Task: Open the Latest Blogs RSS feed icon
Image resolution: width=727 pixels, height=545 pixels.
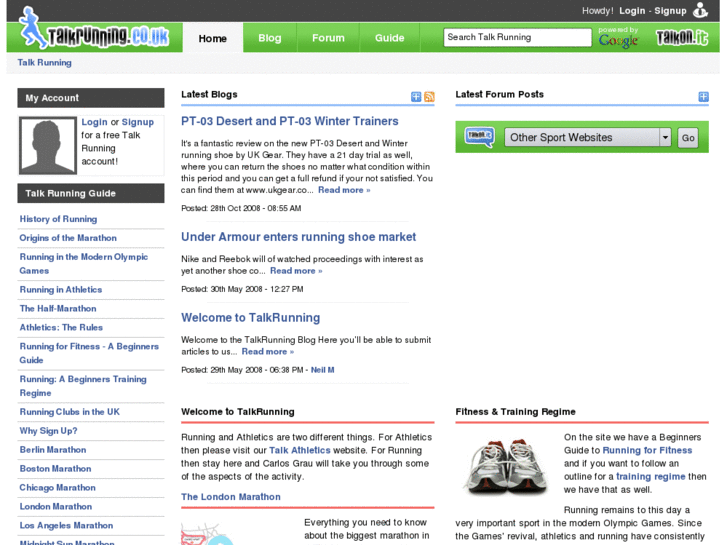Action: (429, 96)
